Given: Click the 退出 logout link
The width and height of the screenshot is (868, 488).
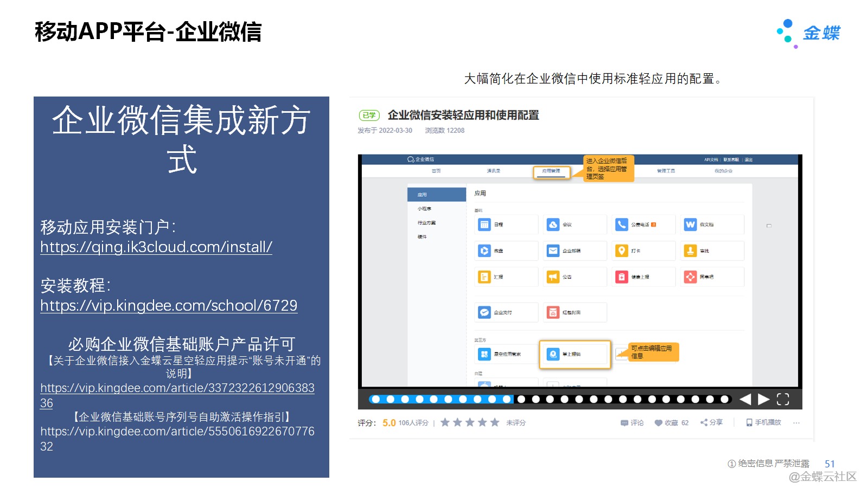Looking at the screenshot, I should point(749,160).
